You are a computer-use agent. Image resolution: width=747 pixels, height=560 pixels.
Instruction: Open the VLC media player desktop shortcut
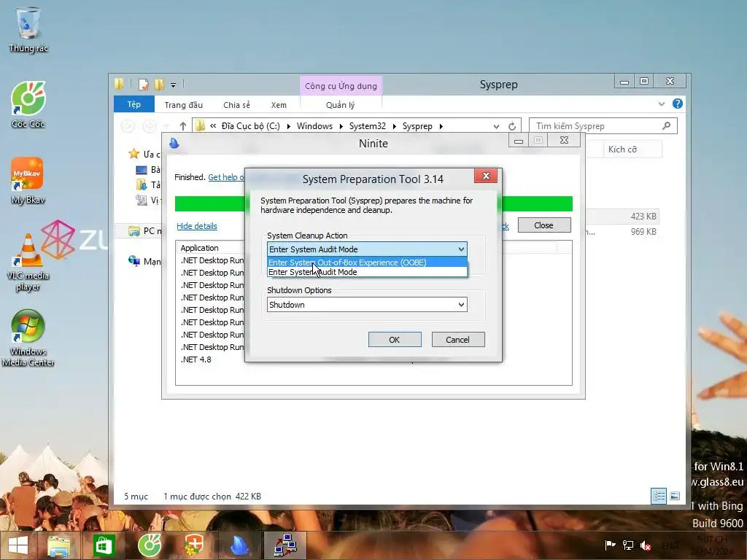pos(28,262)
